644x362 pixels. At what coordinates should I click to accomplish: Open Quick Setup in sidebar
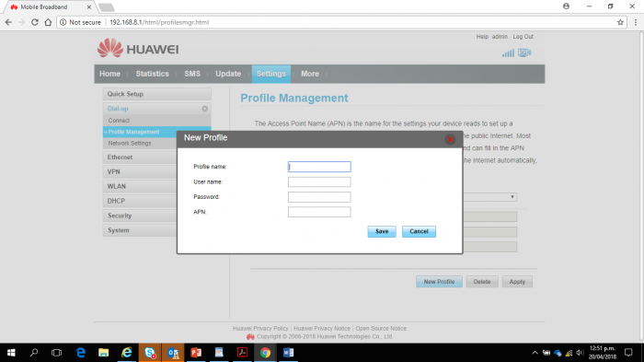157,94
